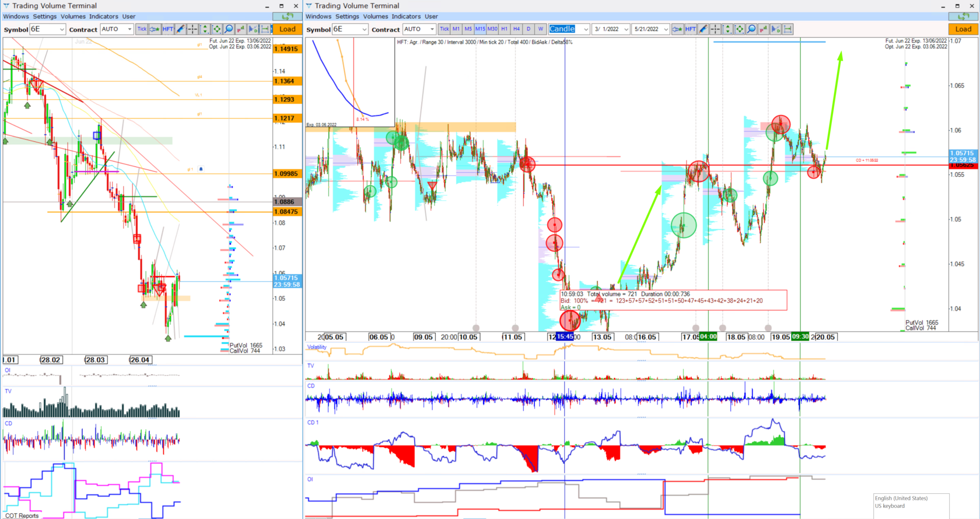Click Load button in left window

[287, 29]
